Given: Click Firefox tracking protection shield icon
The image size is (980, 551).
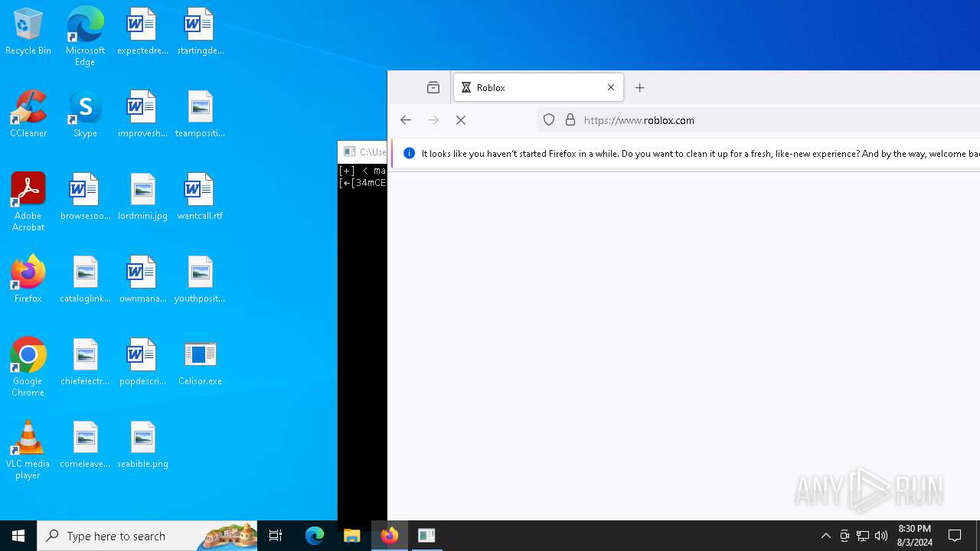Looking at the screenshot, I should 549,120.
